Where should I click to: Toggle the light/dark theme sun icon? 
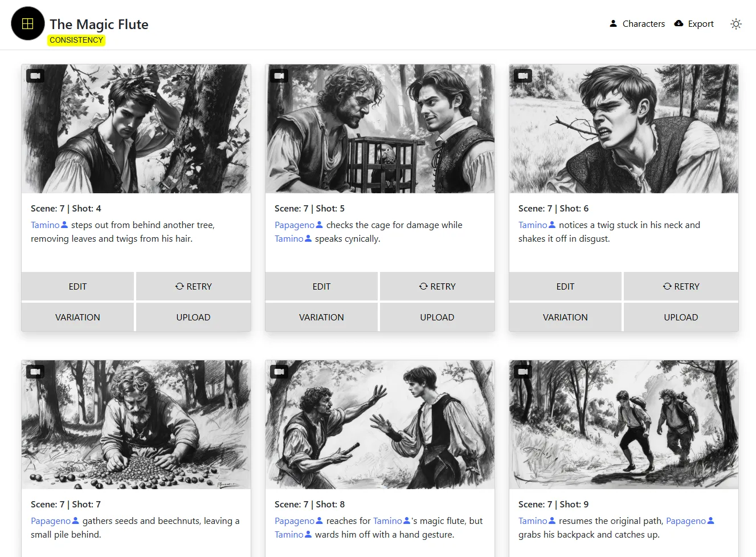point(736,24)
